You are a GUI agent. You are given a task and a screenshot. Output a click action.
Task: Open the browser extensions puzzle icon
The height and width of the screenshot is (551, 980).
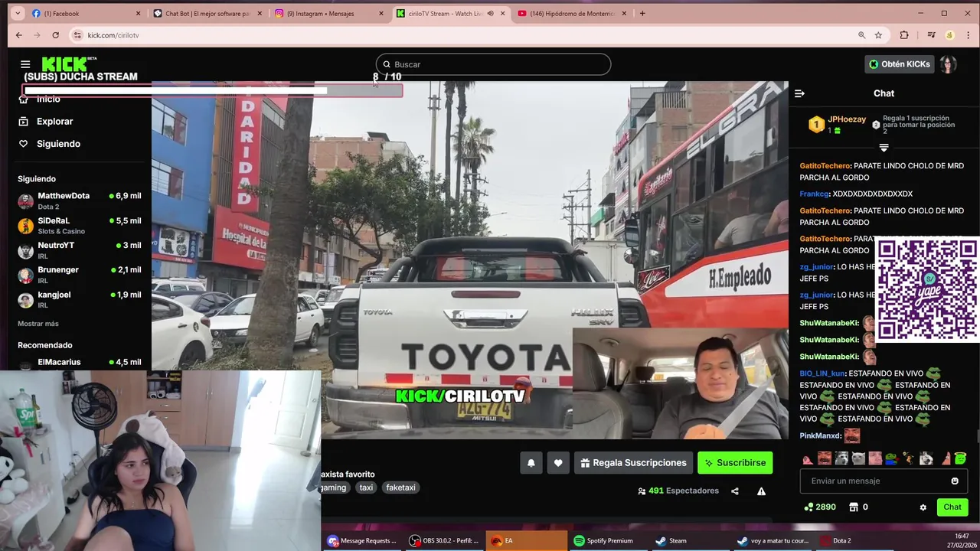point(904,35)
